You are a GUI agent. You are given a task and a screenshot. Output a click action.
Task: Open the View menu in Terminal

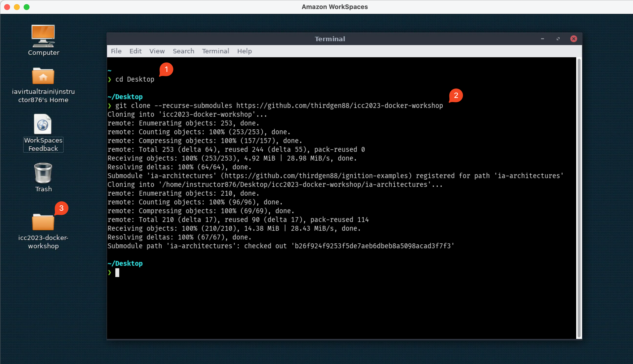tap(157, 51)
